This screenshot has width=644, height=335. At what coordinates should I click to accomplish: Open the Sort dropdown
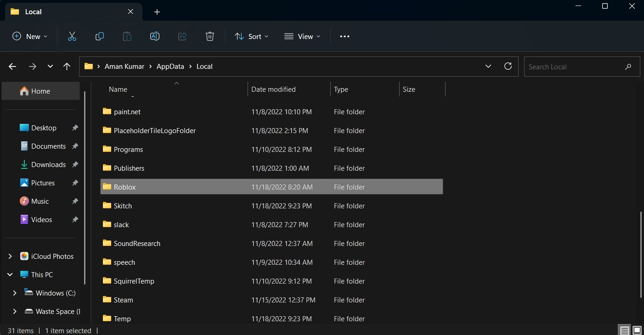coord(251,36)
